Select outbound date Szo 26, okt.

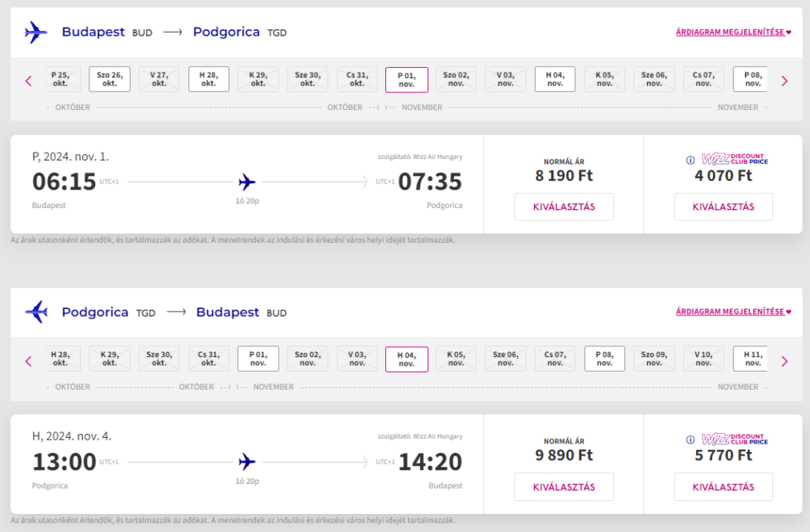coord(109,79)
